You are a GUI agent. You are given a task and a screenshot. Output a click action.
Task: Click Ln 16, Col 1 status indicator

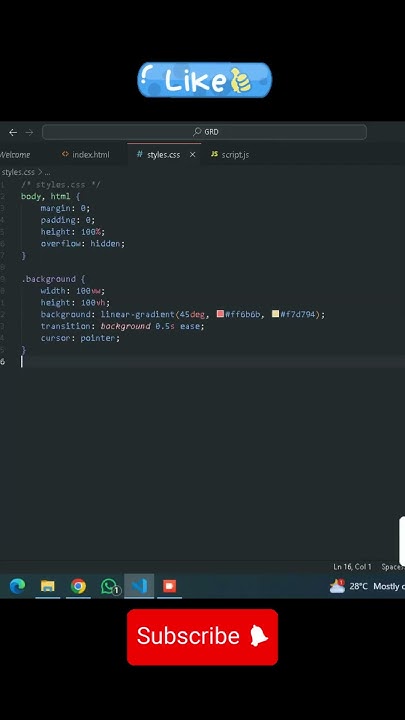click(352, 567)
